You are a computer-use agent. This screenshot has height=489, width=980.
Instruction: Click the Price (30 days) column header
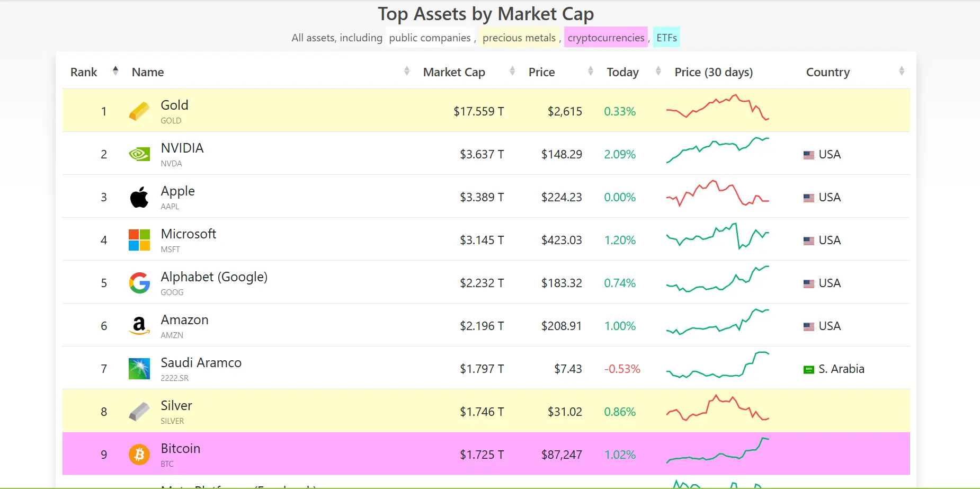pyautogui.click(x=714, y=72)
